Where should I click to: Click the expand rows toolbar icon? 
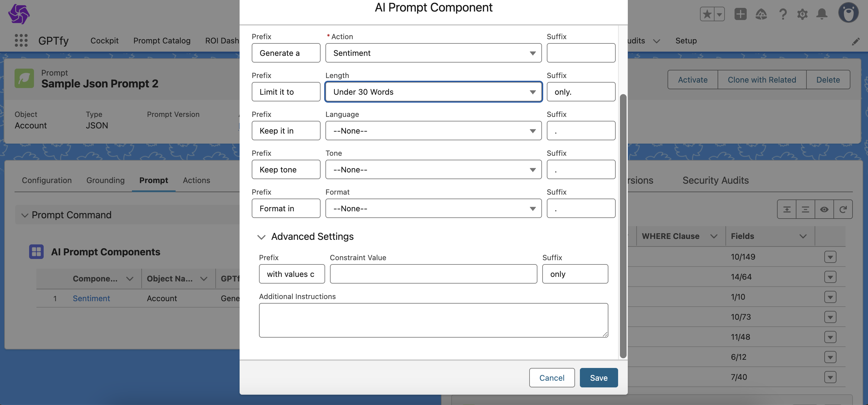point(787,209)
